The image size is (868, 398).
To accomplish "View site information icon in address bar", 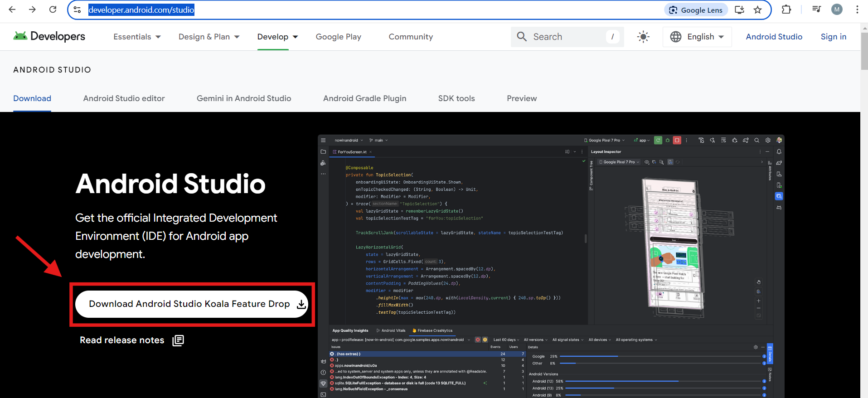I will pos(78,10).
